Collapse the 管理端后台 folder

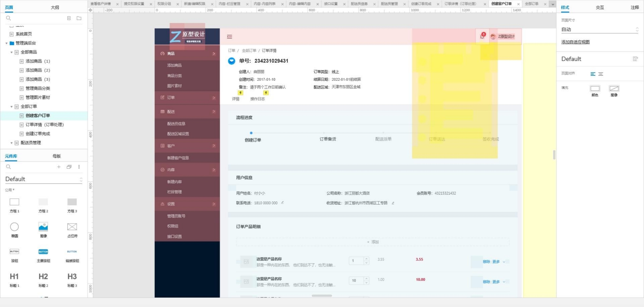pos(7,43)
